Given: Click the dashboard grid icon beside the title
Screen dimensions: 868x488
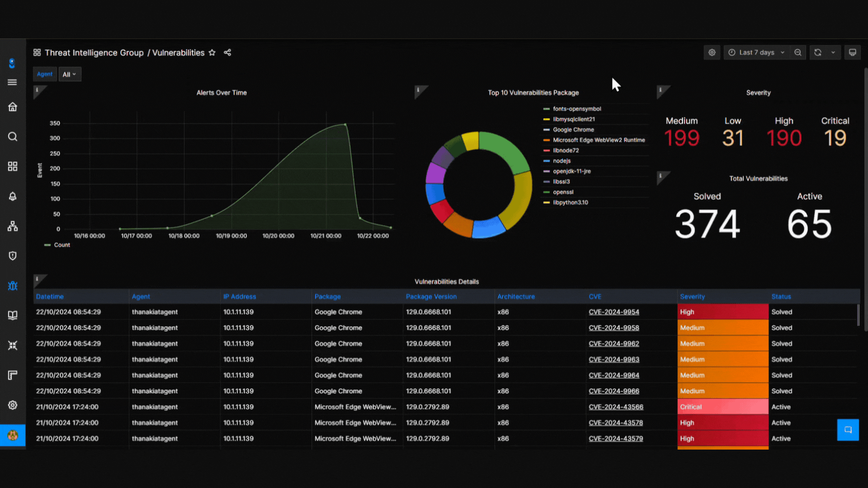Looking at the screenshot, I should [x=37, y=52].
